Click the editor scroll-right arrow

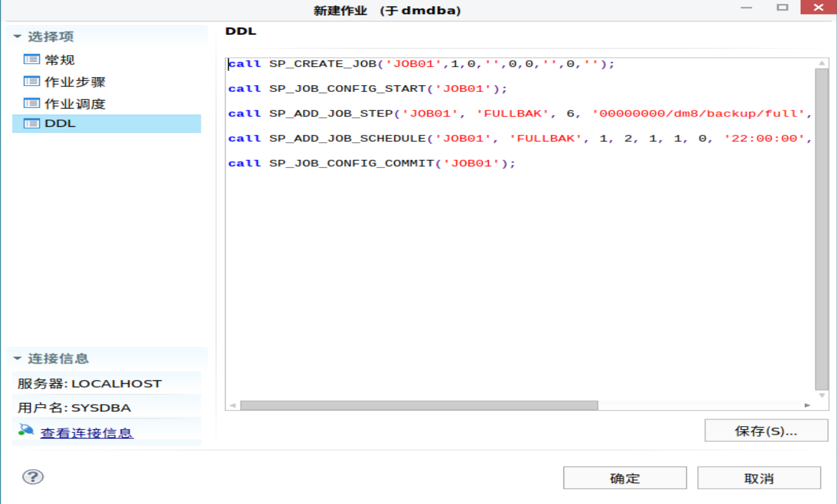point(808,405)
